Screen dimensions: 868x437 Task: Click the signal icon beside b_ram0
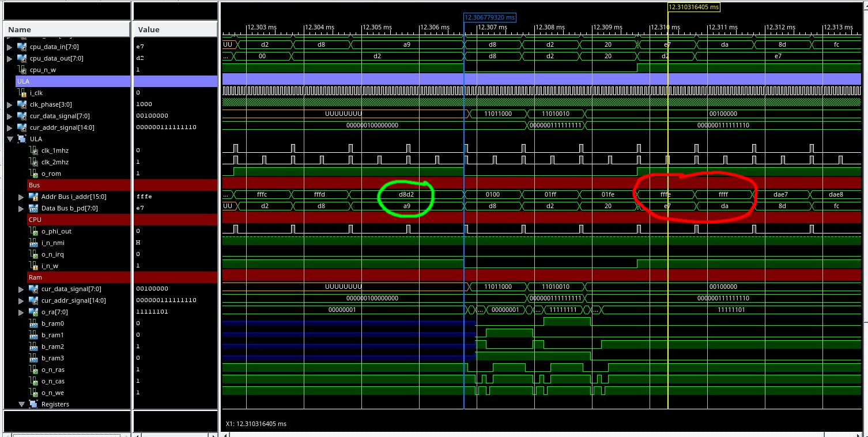[33, 323]
